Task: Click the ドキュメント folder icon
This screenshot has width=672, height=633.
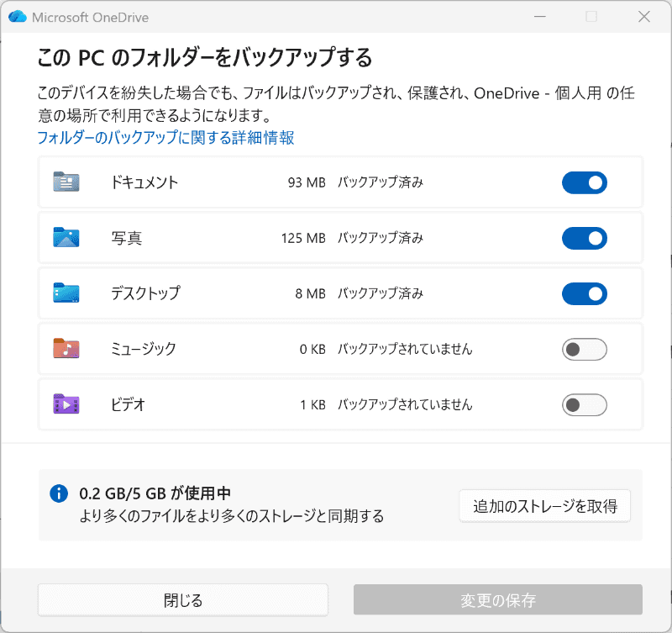Action: (66, 182)
